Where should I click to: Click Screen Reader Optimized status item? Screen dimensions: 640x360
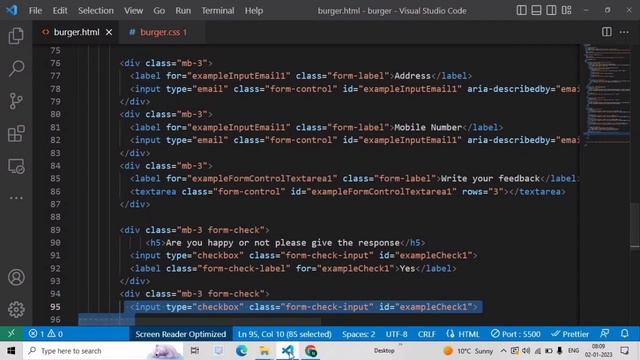180,333
